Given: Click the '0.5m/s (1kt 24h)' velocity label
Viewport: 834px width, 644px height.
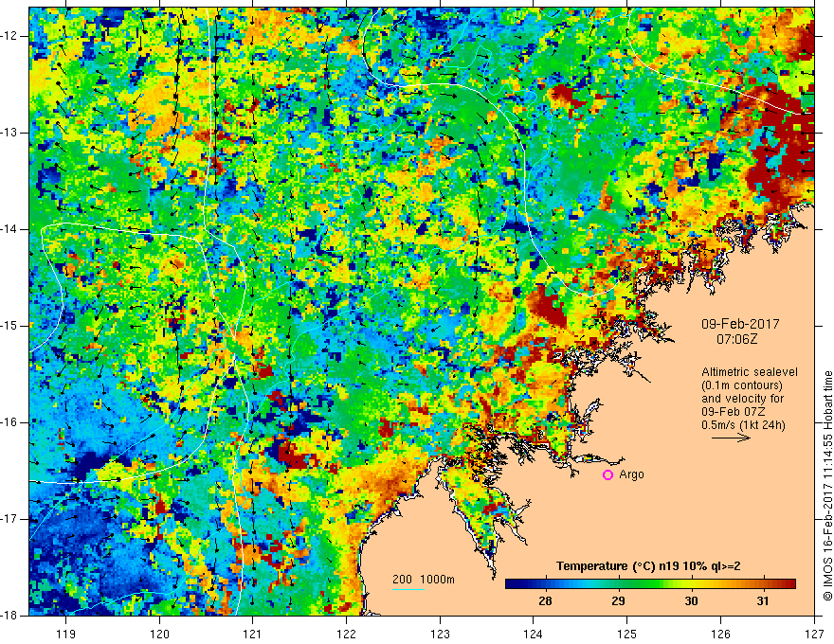Looking at the screenshot, I should pos(743,425).
